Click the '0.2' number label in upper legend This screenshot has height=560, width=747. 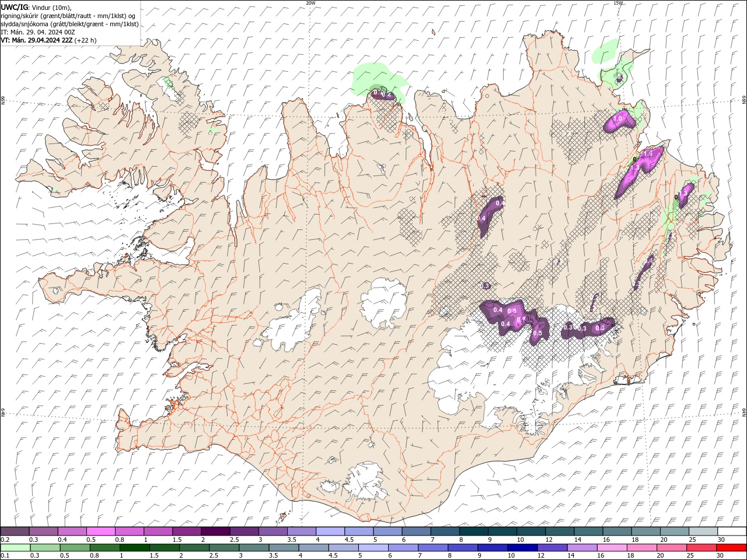5,540
